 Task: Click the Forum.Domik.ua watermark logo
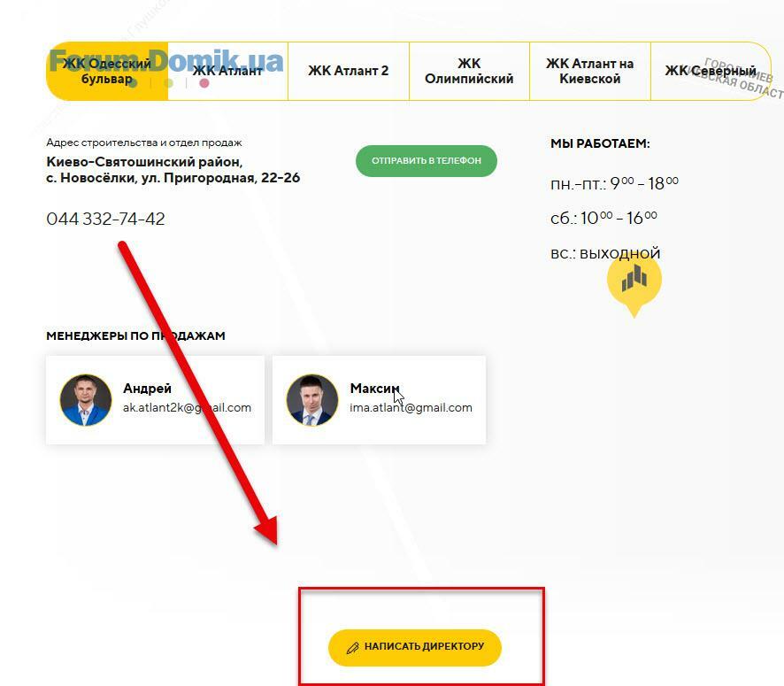click(166, 61)
